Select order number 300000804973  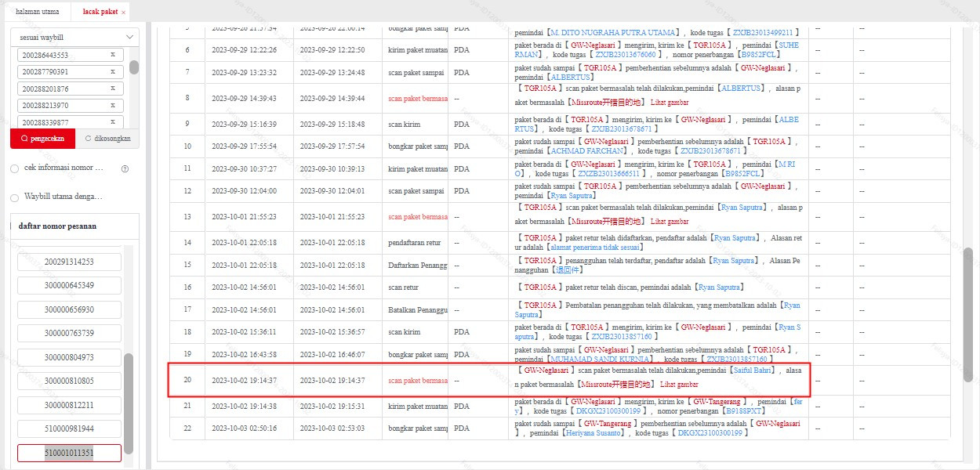tap(69, 357)
